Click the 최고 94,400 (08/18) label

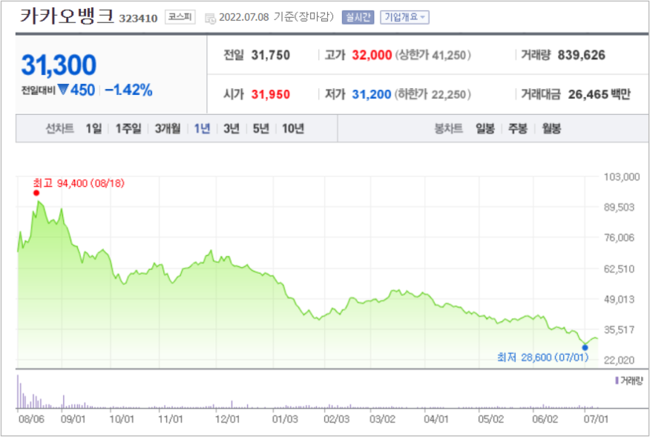pyautogui.click(x=79, y=183)
